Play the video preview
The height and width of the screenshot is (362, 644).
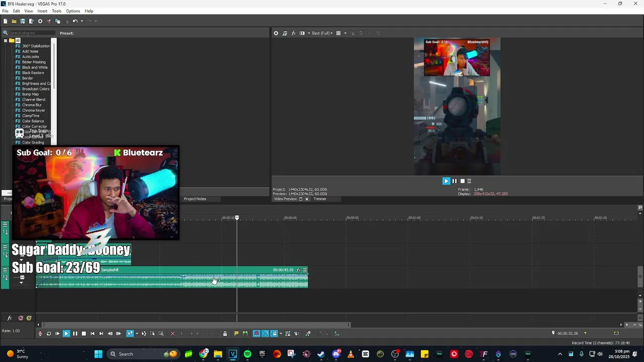click(x=446, y=181)
